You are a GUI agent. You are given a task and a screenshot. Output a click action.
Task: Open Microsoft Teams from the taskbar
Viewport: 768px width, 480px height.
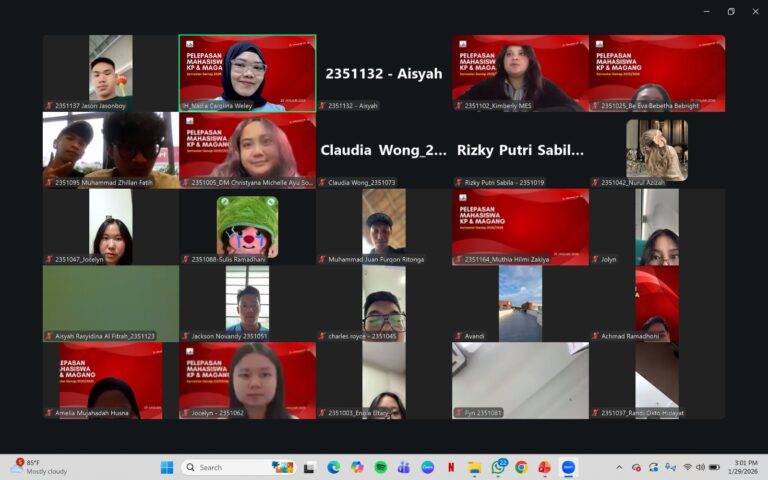click(x=404, y=468)
